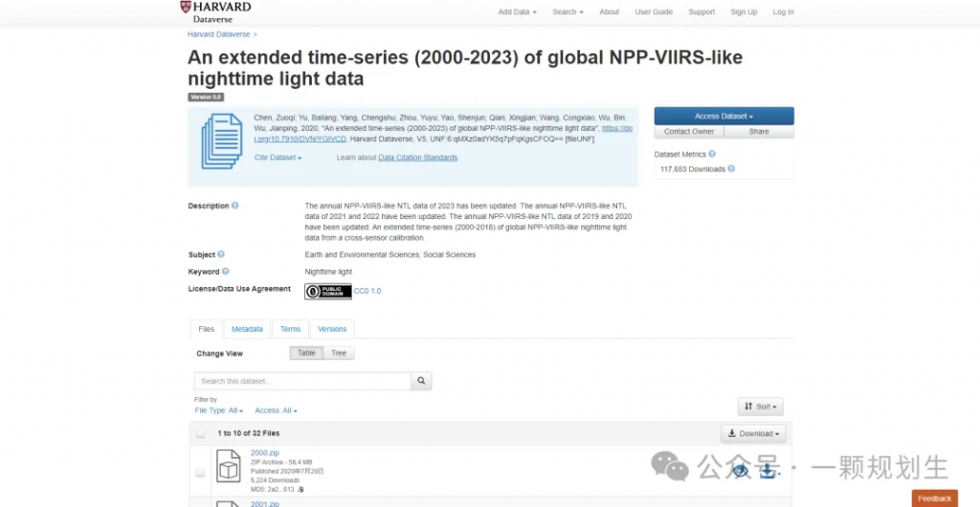Check the select-all files checkbox
This screenshot has height=507, width=980.
point(201,433)
